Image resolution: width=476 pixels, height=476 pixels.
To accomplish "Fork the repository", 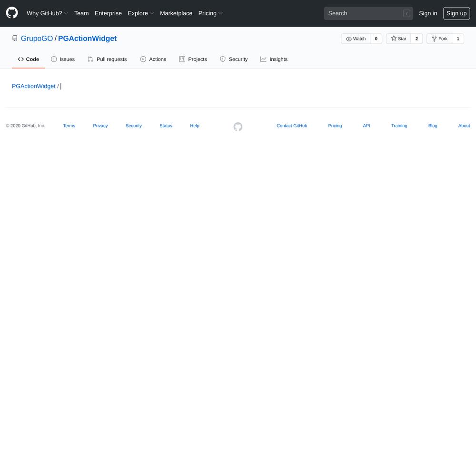I will (x=439, y=39).
